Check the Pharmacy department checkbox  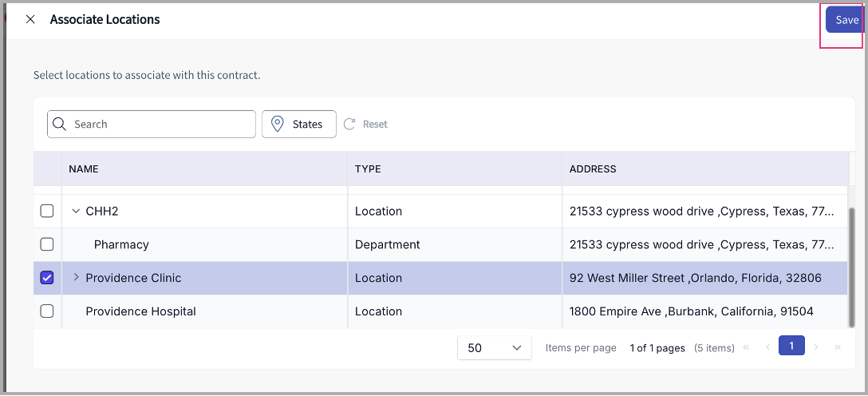coord(47,244)
